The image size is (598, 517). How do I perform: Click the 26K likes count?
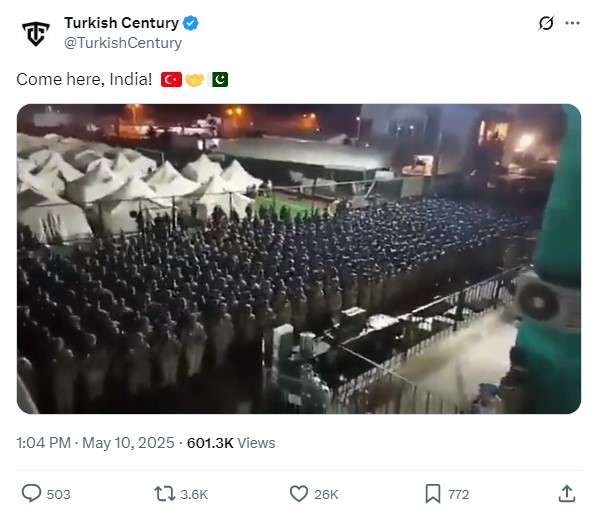click(326, 495)
